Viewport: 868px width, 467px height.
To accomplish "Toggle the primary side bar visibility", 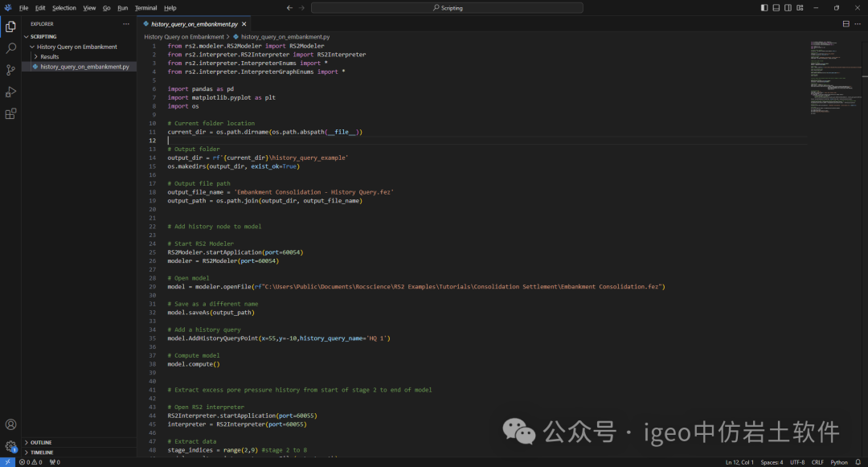I will pos(764,8).
